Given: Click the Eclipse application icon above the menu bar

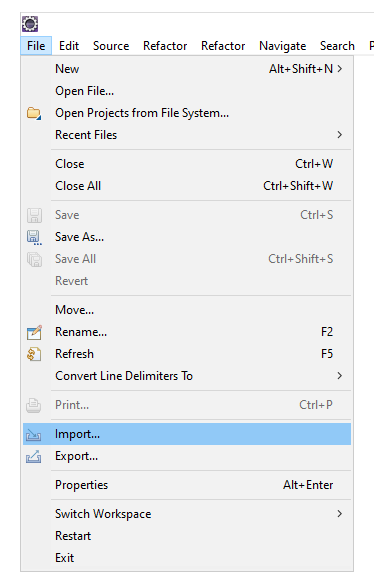Looking at the screenshot, I should click(30, 24).
